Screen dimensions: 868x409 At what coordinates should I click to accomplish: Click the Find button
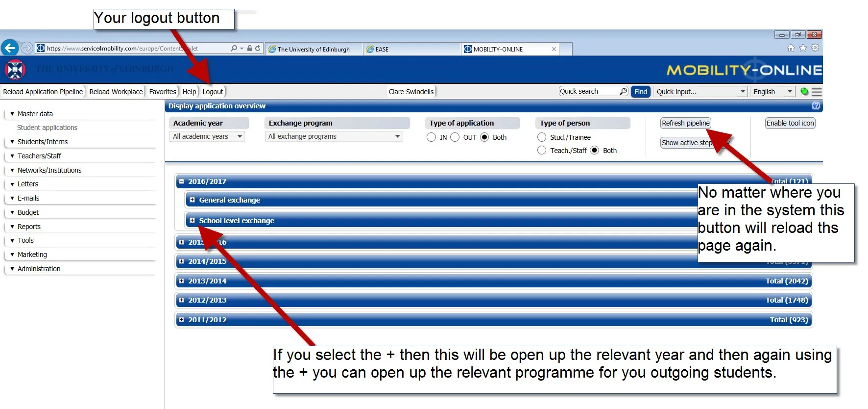[641, 92]
